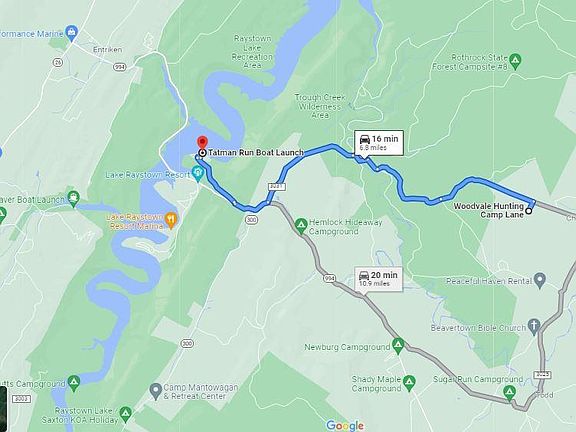Click the Woodvale Hunting Camp Lane origin marker
The height and width of the screenshot is (432, 576).
click(528, 211)
